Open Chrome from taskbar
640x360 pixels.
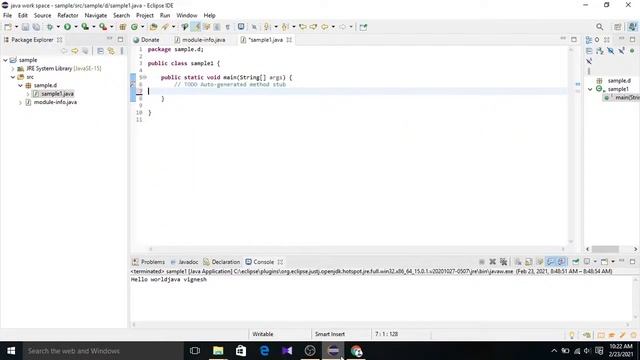(x=356, y=351)
